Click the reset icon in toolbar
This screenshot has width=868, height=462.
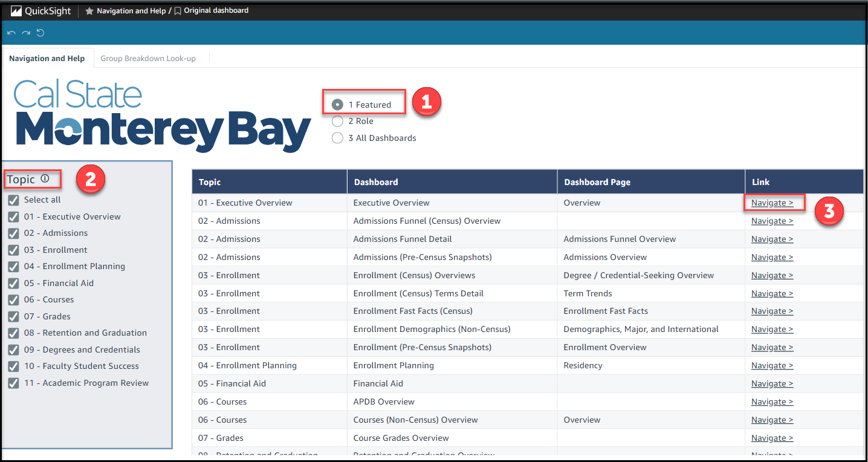tap(40, 33)
